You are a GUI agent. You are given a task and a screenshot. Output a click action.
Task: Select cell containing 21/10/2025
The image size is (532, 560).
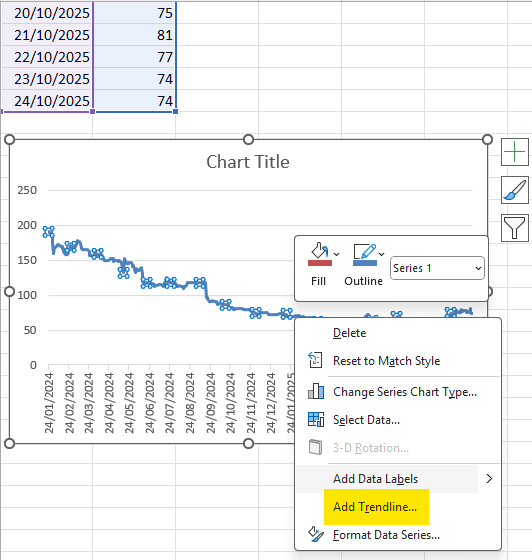(x=47, y=35)
